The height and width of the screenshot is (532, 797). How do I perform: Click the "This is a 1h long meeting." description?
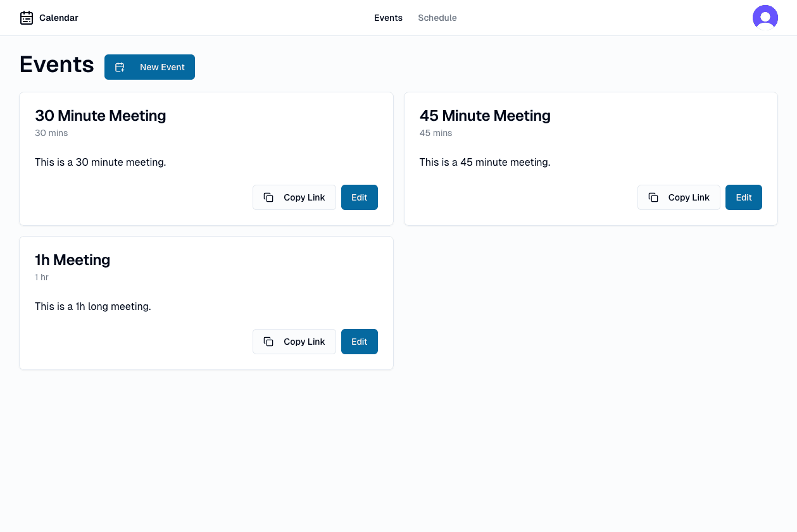tap(92, 307)
